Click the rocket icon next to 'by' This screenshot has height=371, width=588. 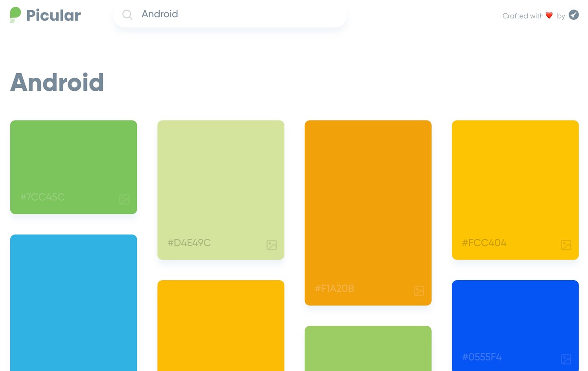point(573,15)
